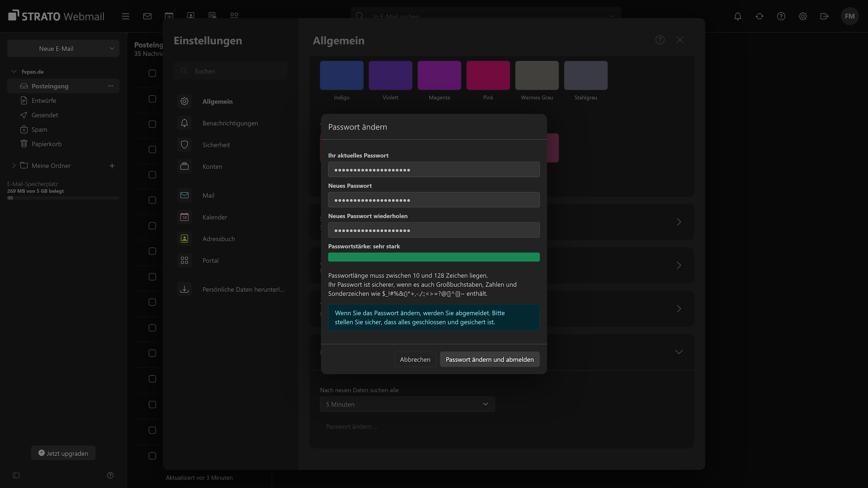This screenshot has width=868, height=488.
Task: Open the Entwürfe folder
Action: (x=44, y=100)
